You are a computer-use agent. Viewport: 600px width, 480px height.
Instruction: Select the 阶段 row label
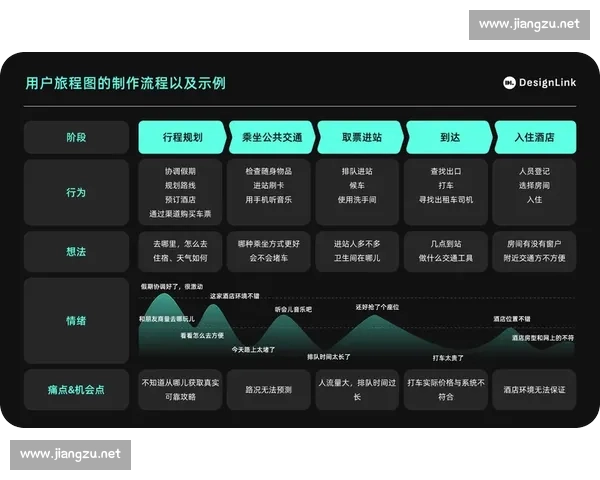click(76, 137)
